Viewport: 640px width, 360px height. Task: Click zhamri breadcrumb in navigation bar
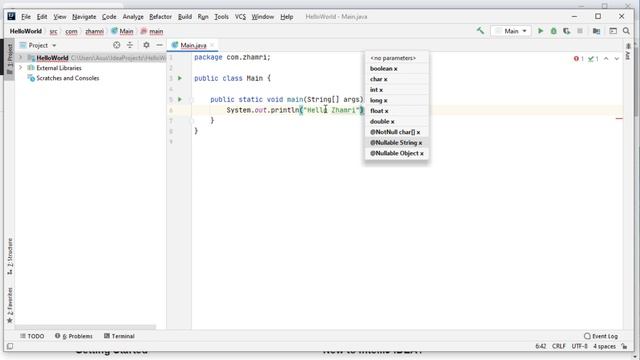pyautogui.click(x=94, y=31)
